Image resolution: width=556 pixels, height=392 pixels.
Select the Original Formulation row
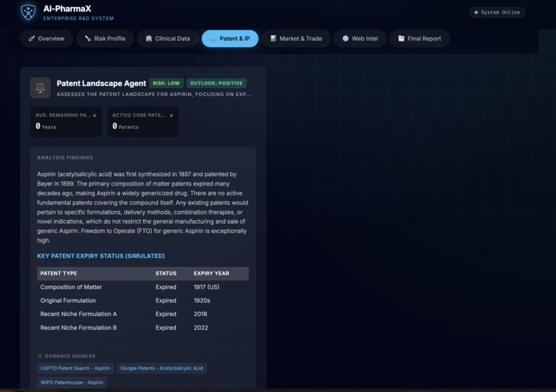[x=143, y=300]
